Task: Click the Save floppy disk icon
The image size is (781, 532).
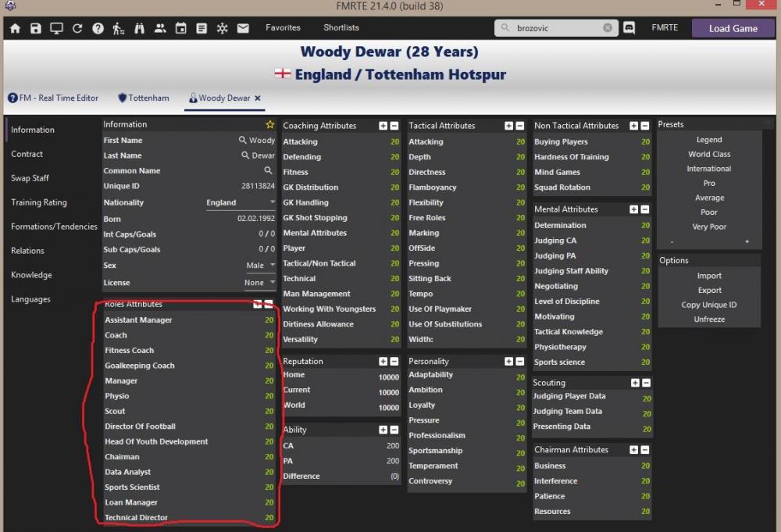Action: click(x=35, y=28)
